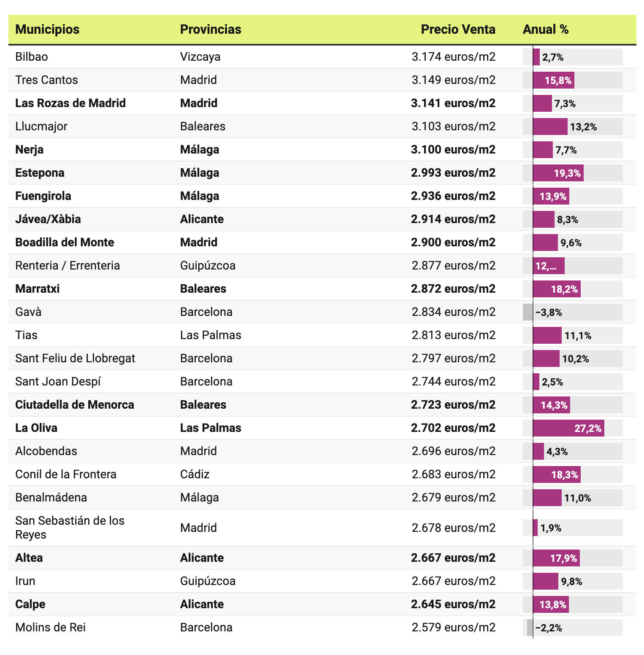Select Irun's Guipúzcoa province cell
This screenshot has width=644, height=655.
(208, 581)
